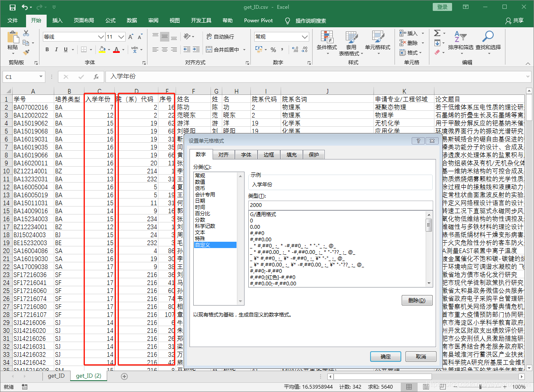Click the Copy icon in clipboard group
Viewport: 534px width, 392px height.
pyautogui.click(x=26, y=43)
